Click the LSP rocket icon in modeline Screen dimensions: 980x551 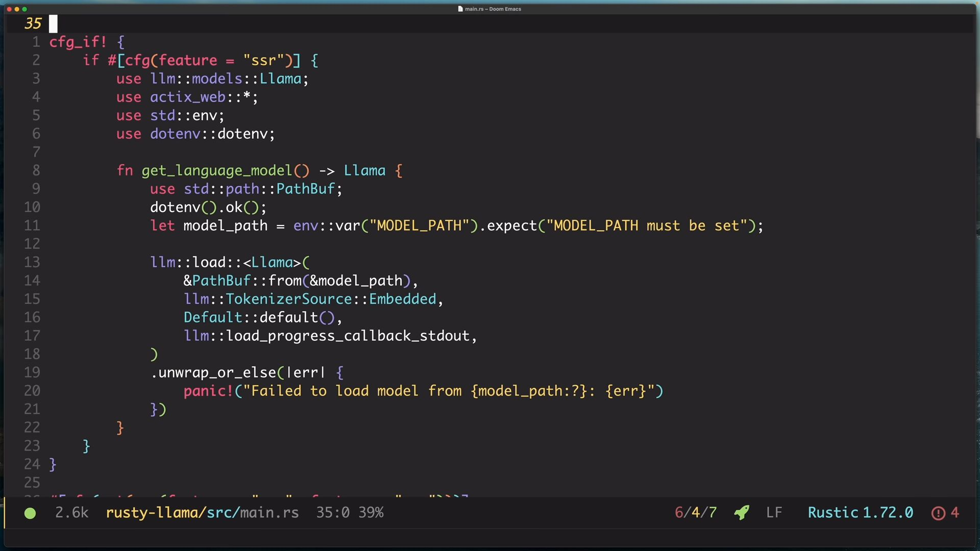click(x=742, y=512)
